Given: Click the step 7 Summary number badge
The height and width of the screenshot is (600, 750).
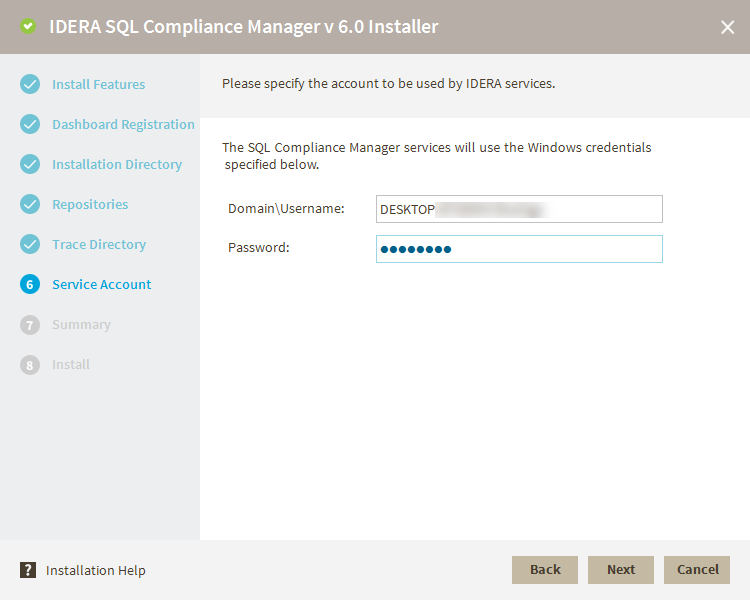Looking at the screenshot, I should click(x=30, y=325).
